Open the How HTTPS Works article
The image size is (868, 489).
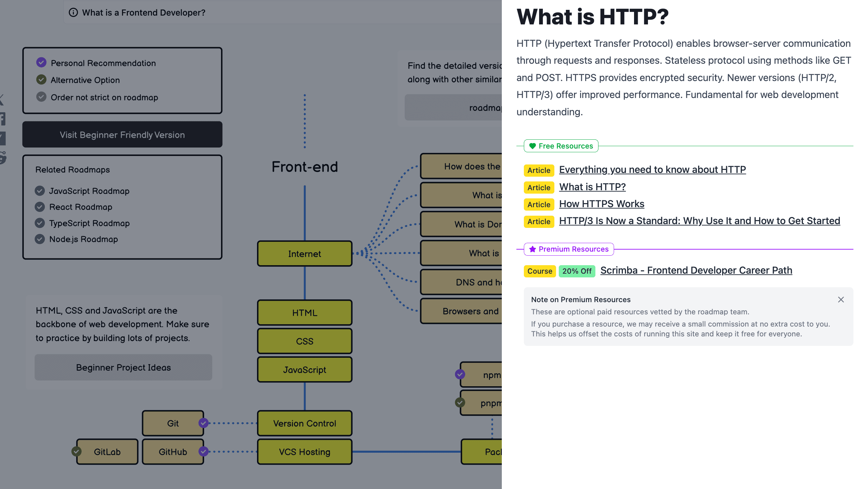coord(601,203)
